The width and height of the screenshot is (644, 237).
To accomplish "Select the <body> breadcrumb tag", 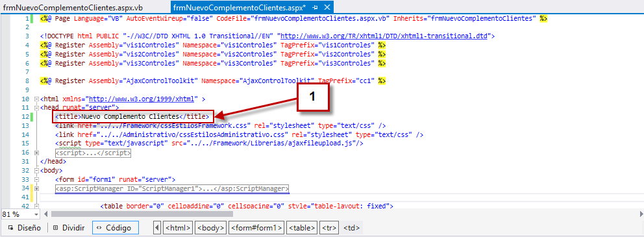I will [211, 227].
